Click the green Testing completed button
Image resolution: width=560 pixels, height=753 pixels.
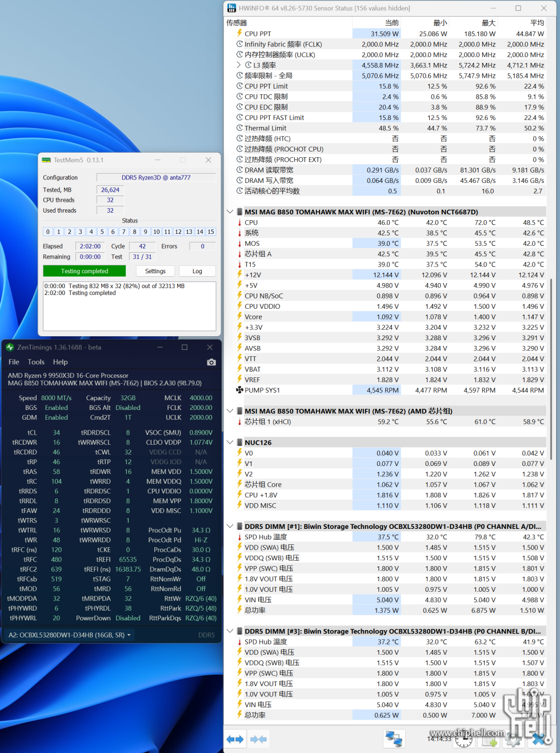[x=85, y=271]
